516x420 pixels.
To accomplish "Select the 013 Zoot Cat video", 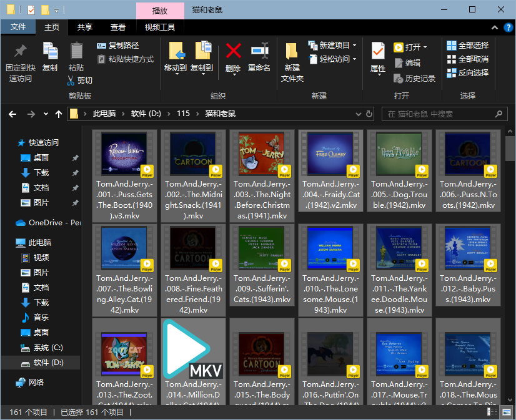I will tap(124, 361).
